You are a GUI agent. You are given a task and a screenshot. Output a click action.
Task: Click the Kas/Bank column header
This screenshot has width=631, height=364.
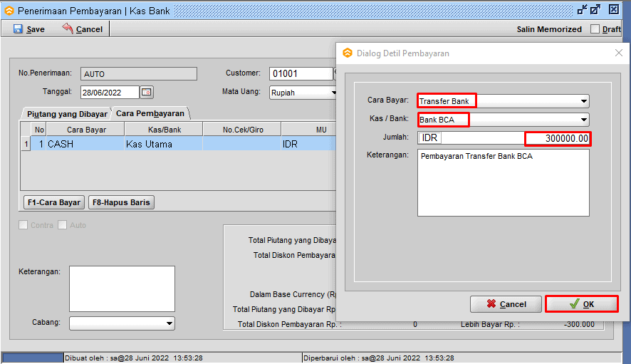tap(165, 130)
